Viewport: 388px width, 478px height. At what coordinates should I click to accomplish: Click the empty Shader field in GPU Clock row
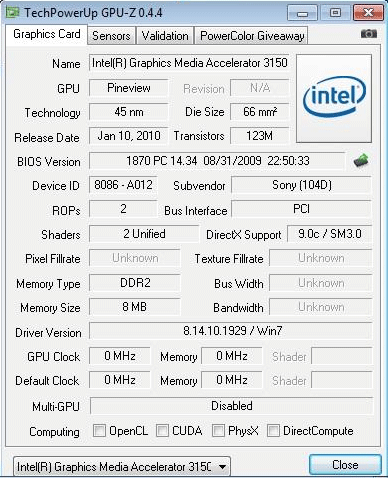342,356
